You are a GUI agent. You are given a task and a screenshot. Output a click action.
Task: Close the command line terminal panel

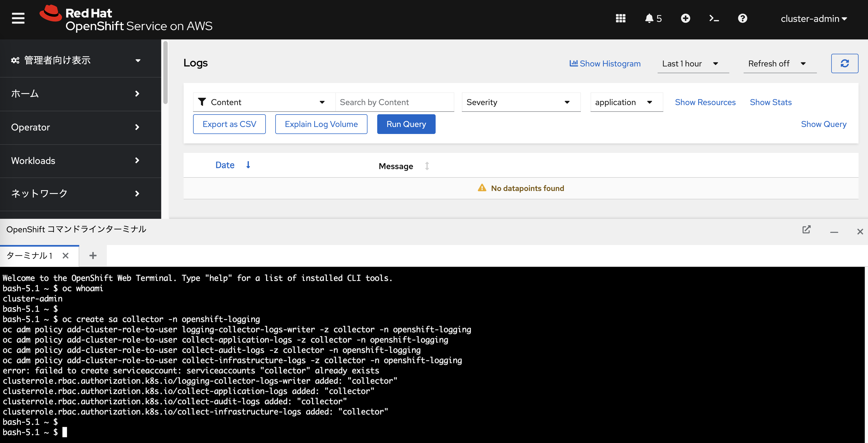click(860, 231)
